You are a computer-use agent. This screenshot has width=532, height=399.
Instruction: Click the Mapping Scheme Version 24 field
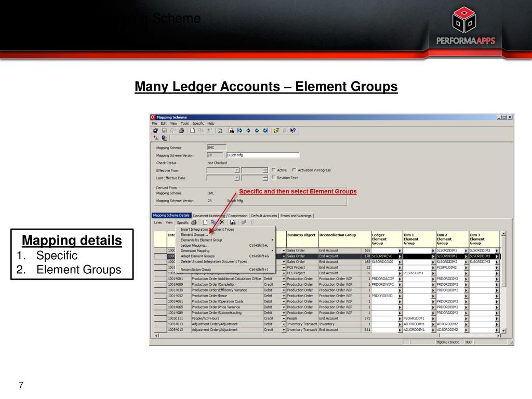click(215, 155)
